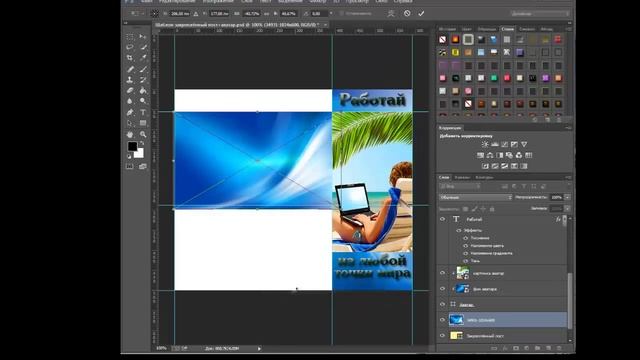Click the black foreground color swatch

(132, 146)
